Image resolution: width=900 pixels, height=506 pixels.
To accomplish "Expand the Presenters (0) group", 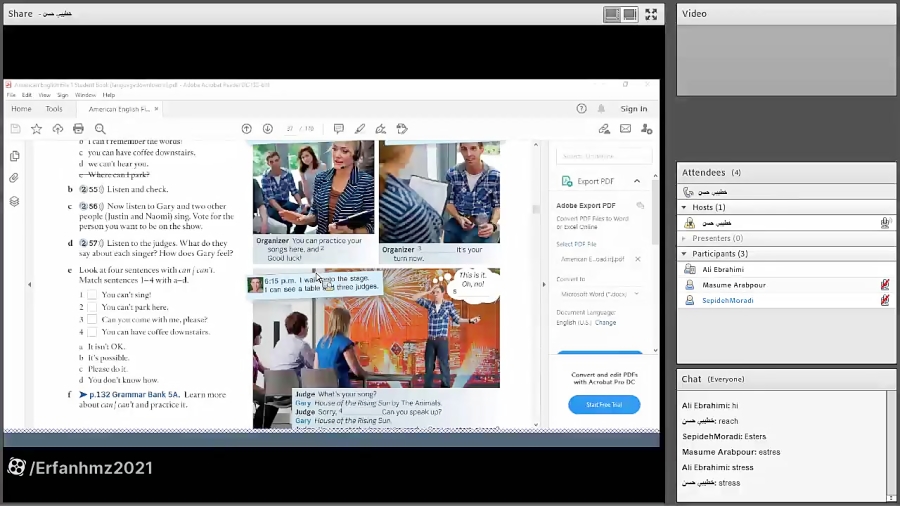I will click(685, 239).
